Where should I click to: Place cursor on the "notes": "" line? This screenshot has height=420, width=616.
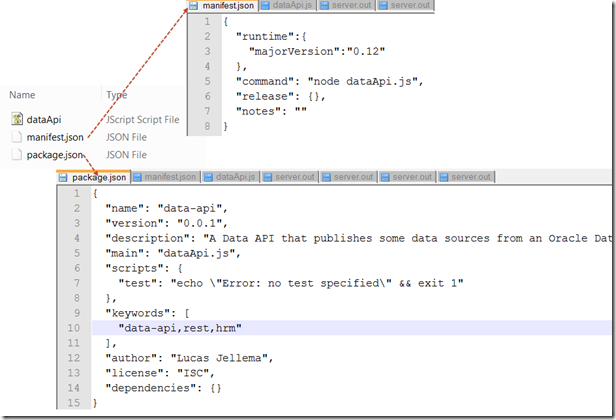click(271, 111)
